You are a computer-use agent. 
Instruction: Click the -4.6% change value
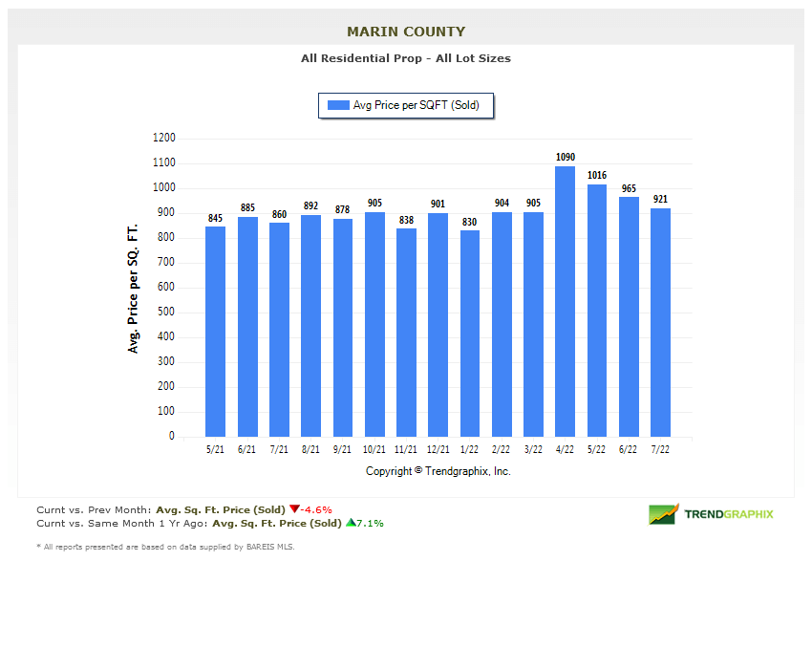[x=316, y=509]
